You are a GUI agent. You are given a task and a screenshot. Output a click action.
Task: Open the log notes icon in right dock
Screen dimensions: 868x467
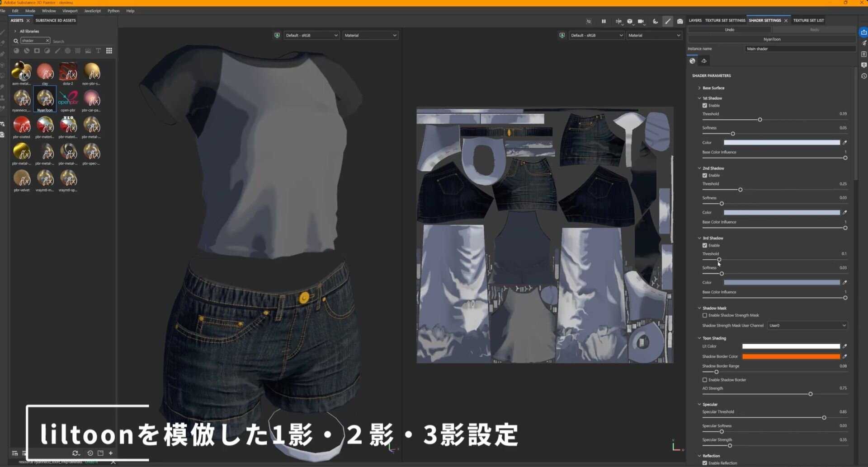point(863,54)
